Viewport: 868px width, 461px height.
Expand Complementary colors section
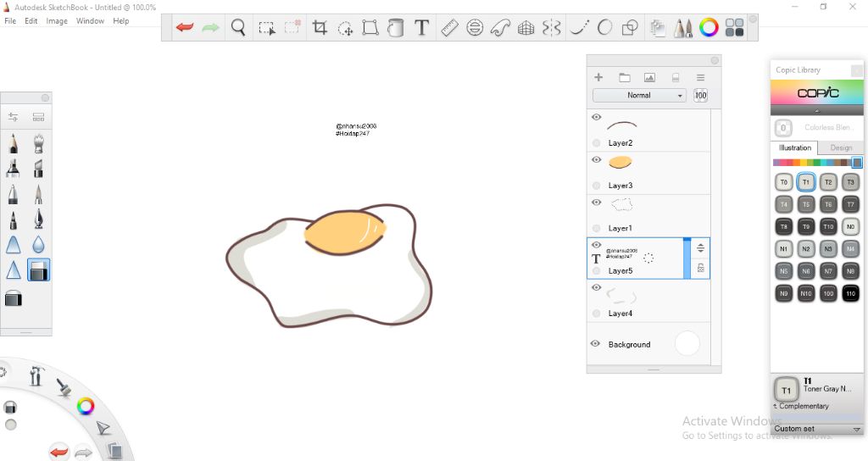tap(801, 406)
